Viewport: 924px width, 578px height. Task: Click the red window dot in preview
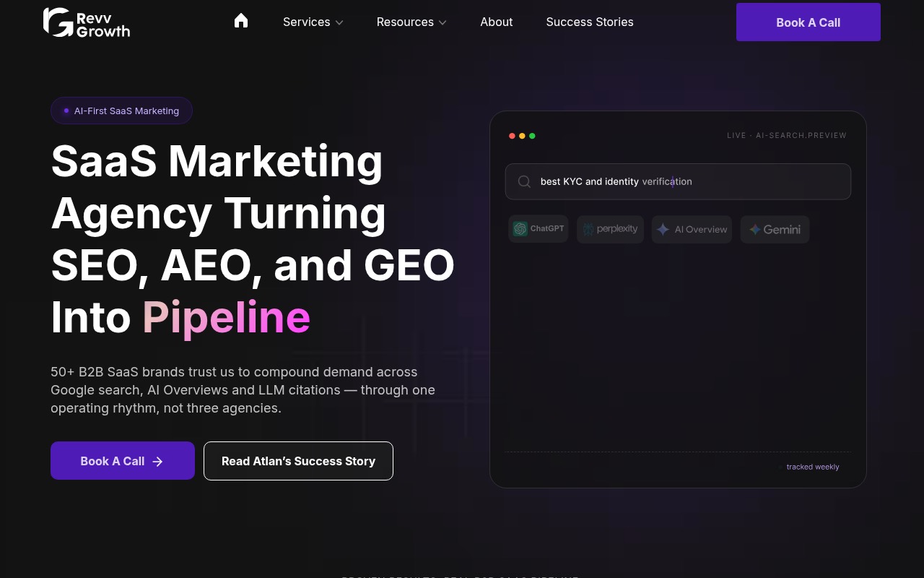pos(512,136)
